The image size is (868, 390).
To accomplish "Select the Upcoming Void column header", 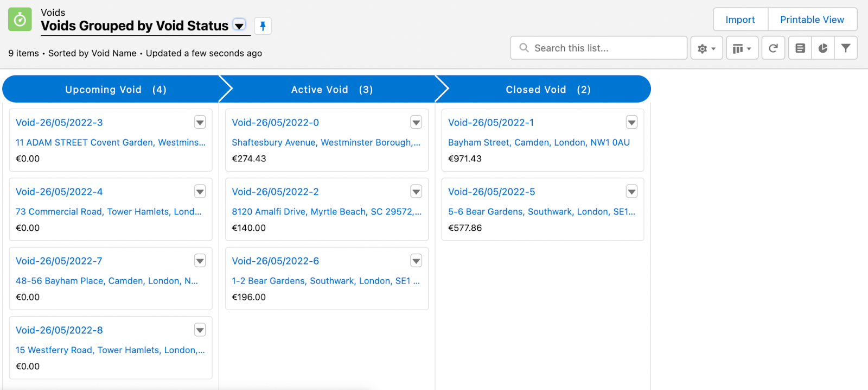I will [x=115, y=90].
